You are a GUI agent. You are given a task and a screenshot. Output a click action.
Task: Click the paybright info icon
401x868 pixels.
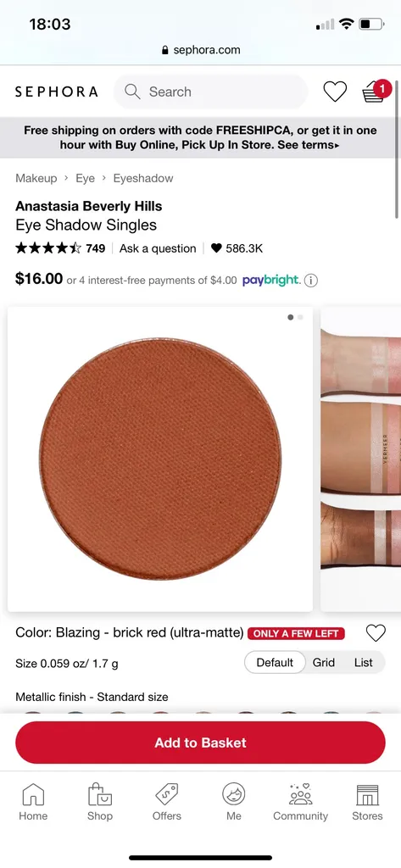pos(311,281)
